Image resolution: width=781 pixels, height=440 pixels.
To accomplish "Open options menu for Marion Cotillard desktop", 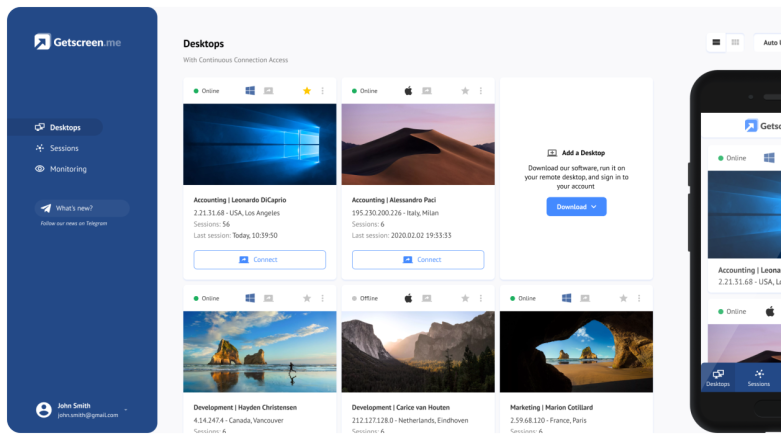I will [x=640, y=298].
